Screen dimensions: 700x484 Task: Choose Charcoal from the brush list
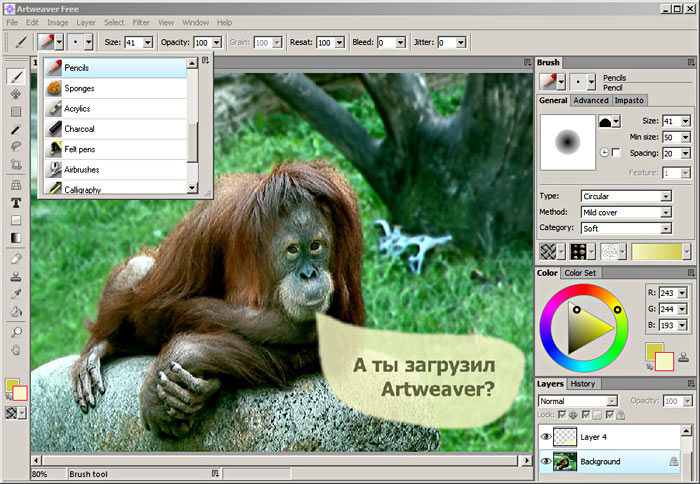tap(115, 129)
